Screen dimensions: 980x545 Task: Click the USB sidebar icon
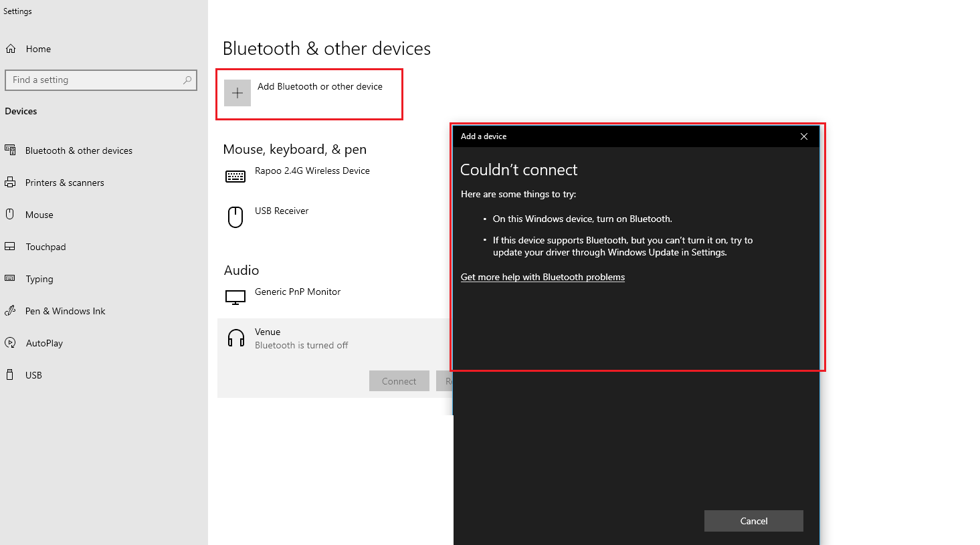coord(10,374)
